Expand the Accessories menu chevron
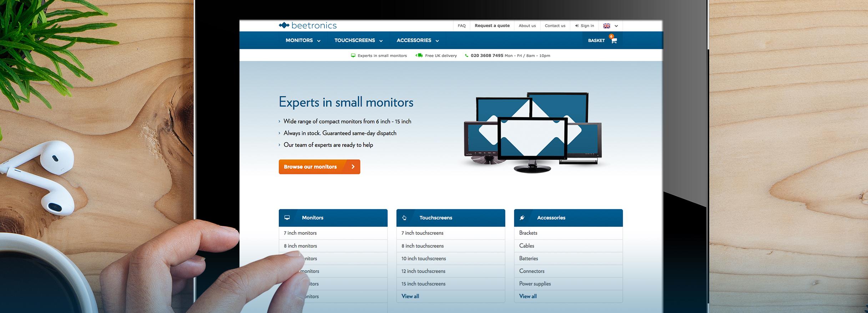The image size is (868, 313). coord(437,41)
